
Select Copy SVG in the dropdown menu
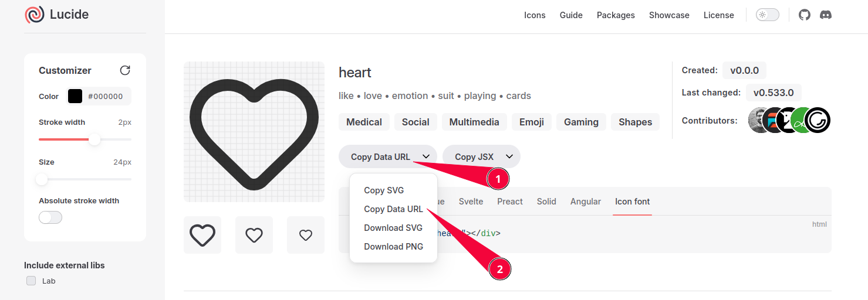click(x=384, y=190)
